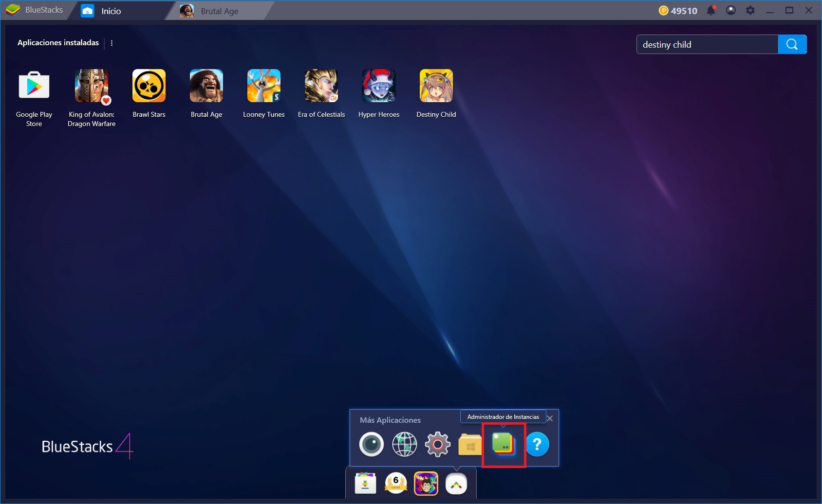Click the Aplicaciones instaladas heading
The height and width of the screenshot is (504, 822).
(x=58, y=43)
